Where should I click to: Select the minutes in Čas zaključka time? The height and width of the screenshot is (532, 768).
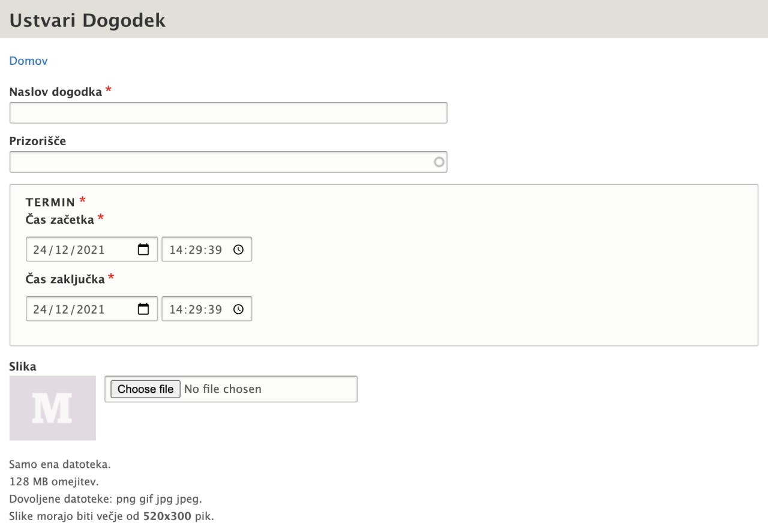(x=195, y=310)
